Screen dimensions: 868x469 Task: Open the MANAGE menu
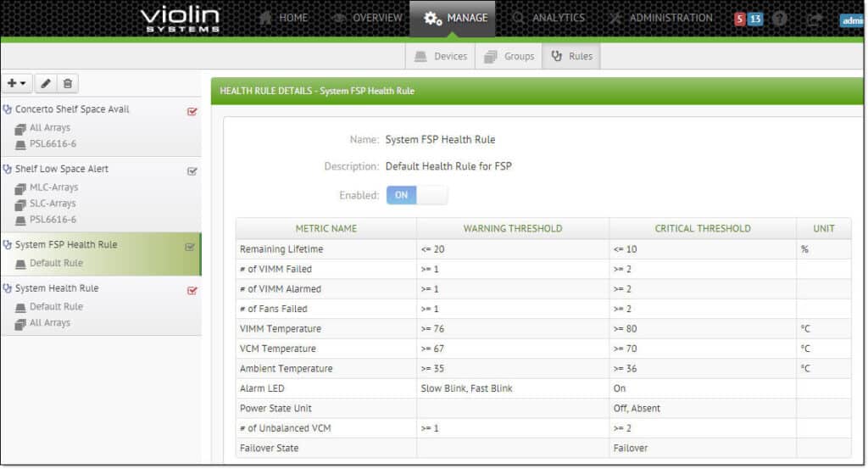[453, 19]
